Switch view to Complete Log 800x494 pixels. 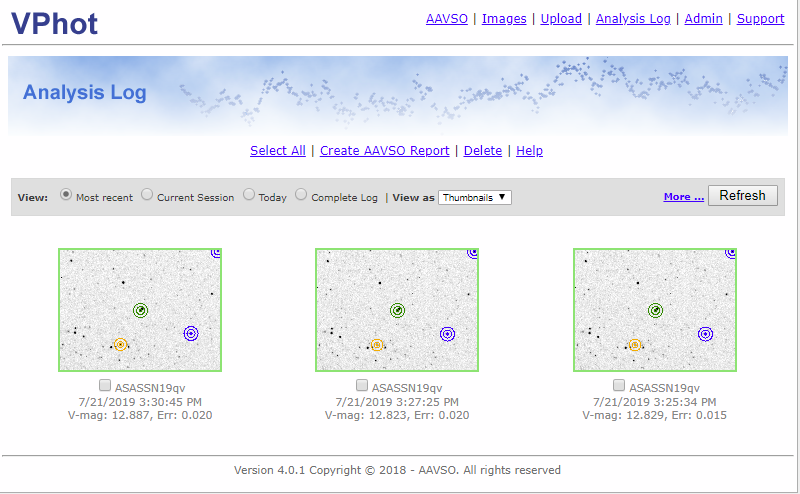point(302,195)
